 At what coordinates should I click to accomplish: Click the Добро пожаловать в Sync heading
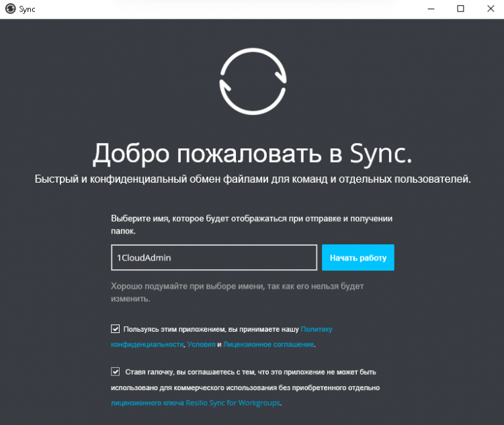click(x=252, y=154)
